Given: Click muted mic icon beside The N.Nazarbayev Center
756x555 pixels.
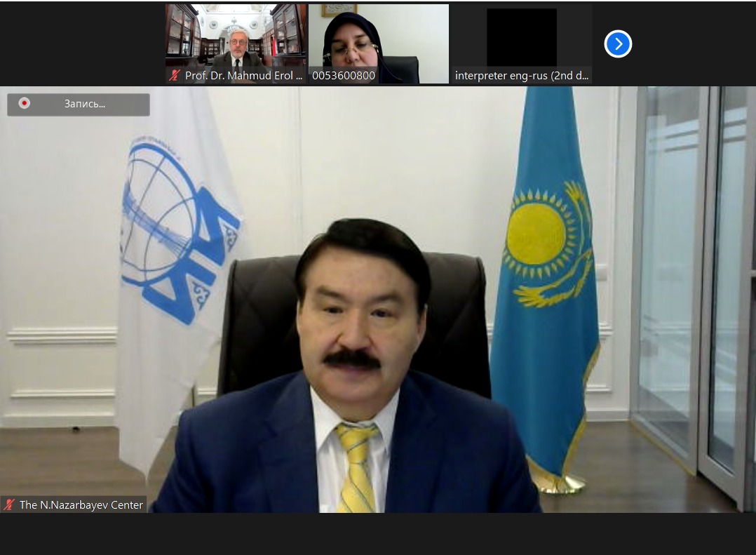Looking at the screenshot, I should 9,504.
